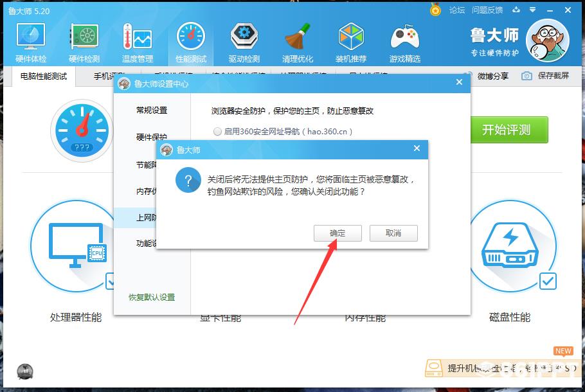Open the main menu dropdown triangle in title bar

[x=533, y=10]
